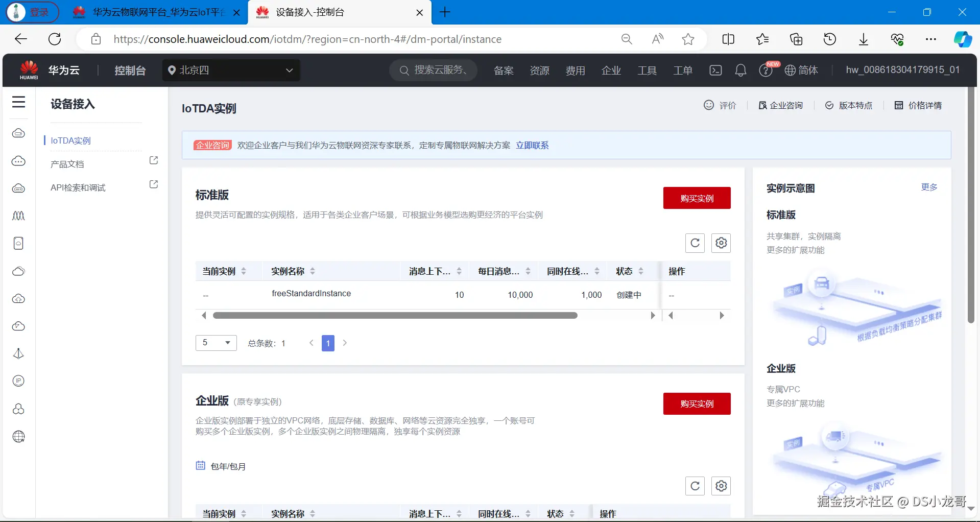This screenshot has width=980, height=522.
Task: Click the 控制台 link in header
Action: pos(130,70)
